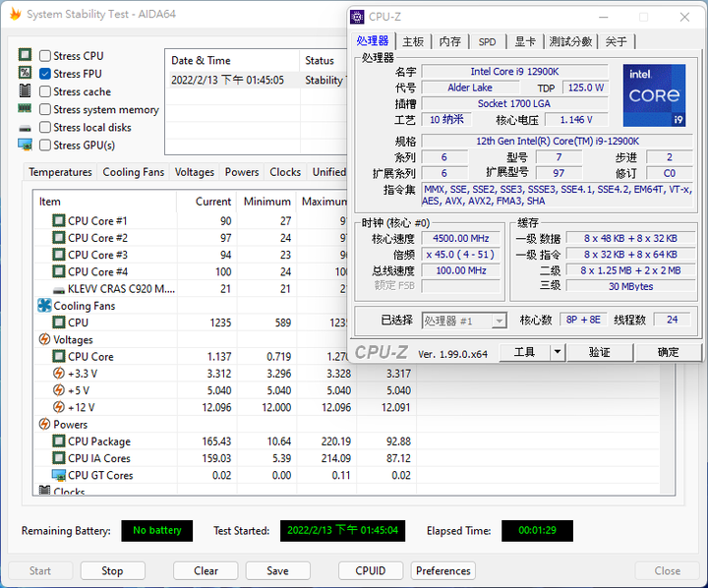Screen dimensions: 708x588
Task: Switch to the Clocks tab
Action: (285, 172)
